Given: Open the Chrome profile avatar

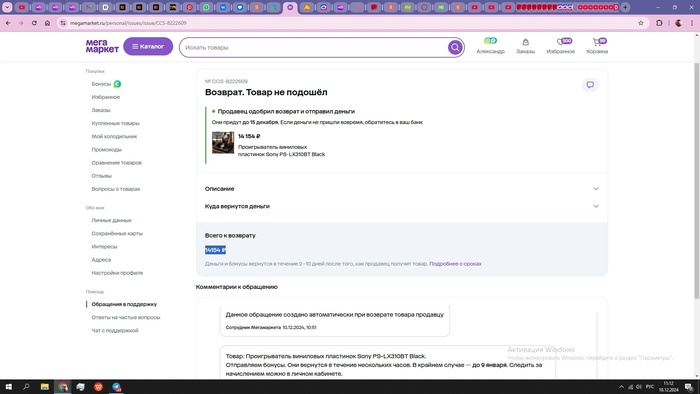Looking at the screenshot, I should click(x=678, y=23).
